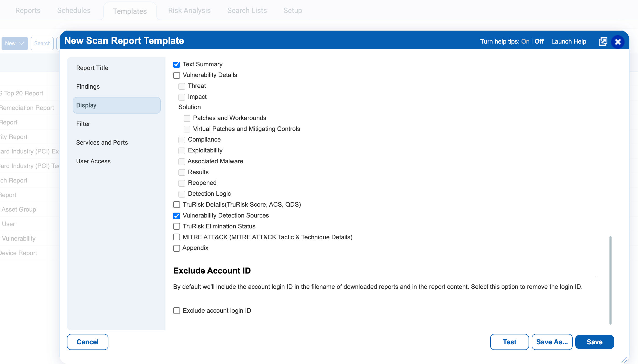Viewport: 638px width, 364px height.
Task: Enable the Vulnerability Details checkbox
Action: click(177, 75)
